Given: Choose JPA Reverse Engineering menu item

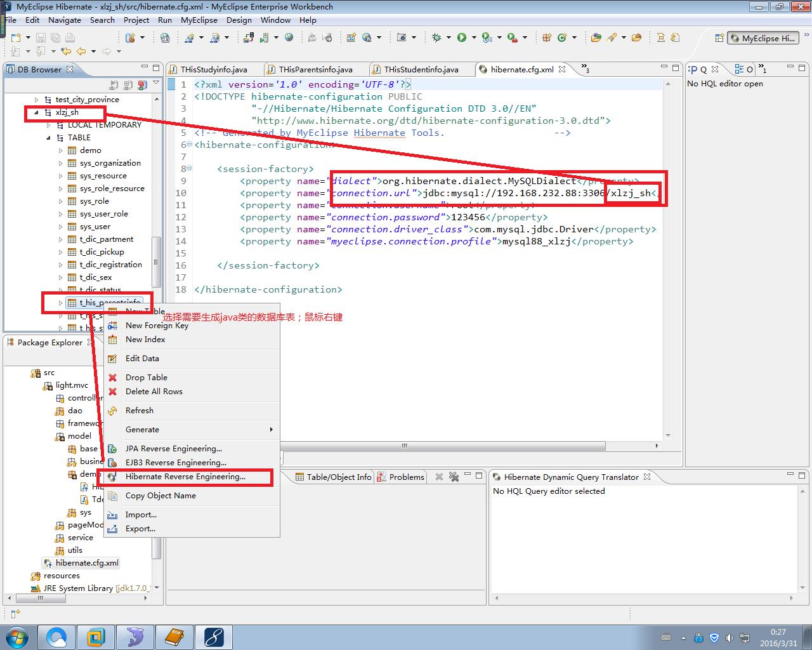Looking at the screenshot, I should tap(192, 449).
